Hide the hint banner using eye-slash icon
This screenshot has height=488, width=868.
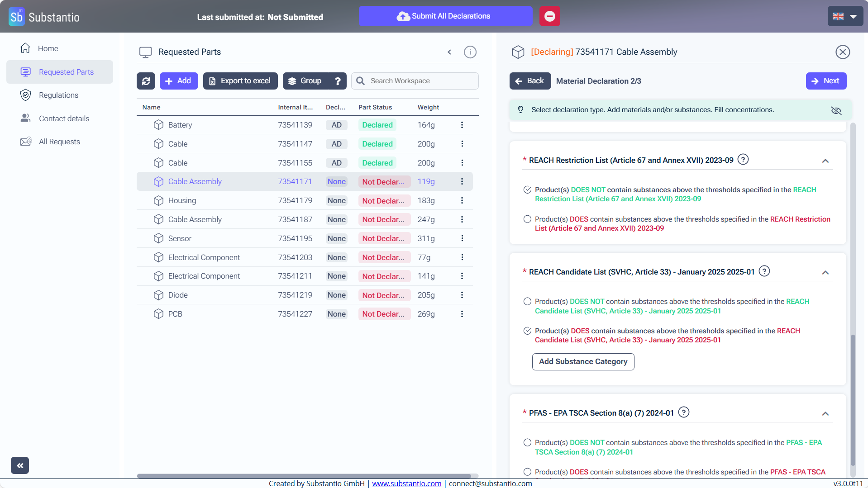(x=836, y=110)
